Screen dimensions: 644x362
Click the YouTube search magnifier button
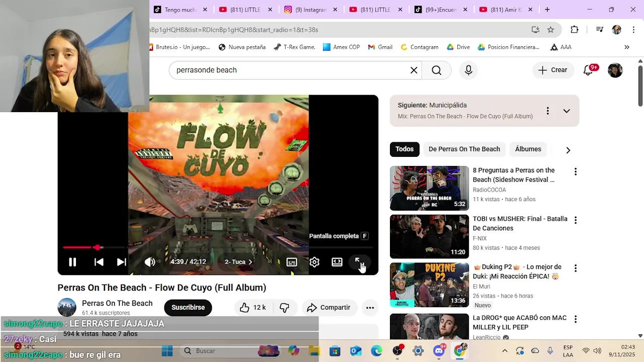437,70
